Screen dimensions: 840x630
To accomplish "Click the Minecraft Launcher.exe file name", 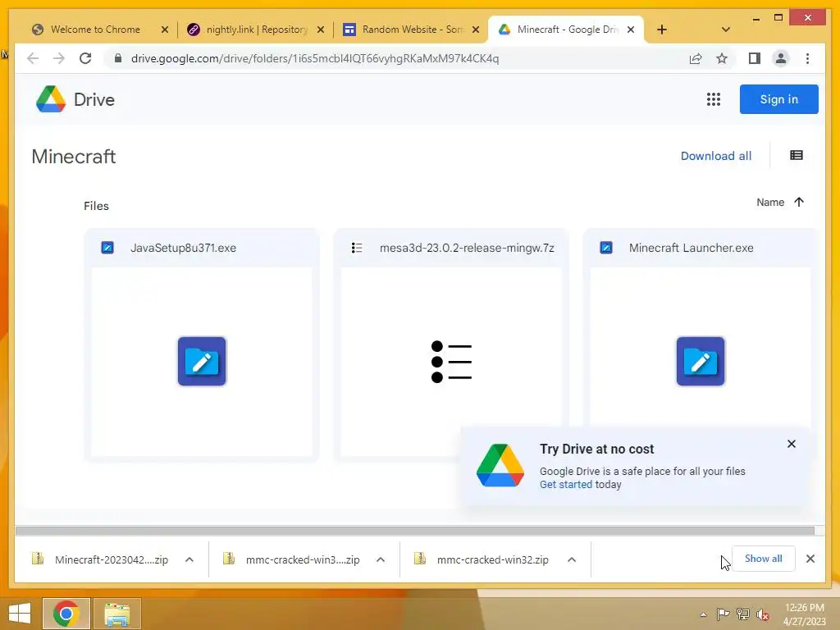I will coord(691,248).
